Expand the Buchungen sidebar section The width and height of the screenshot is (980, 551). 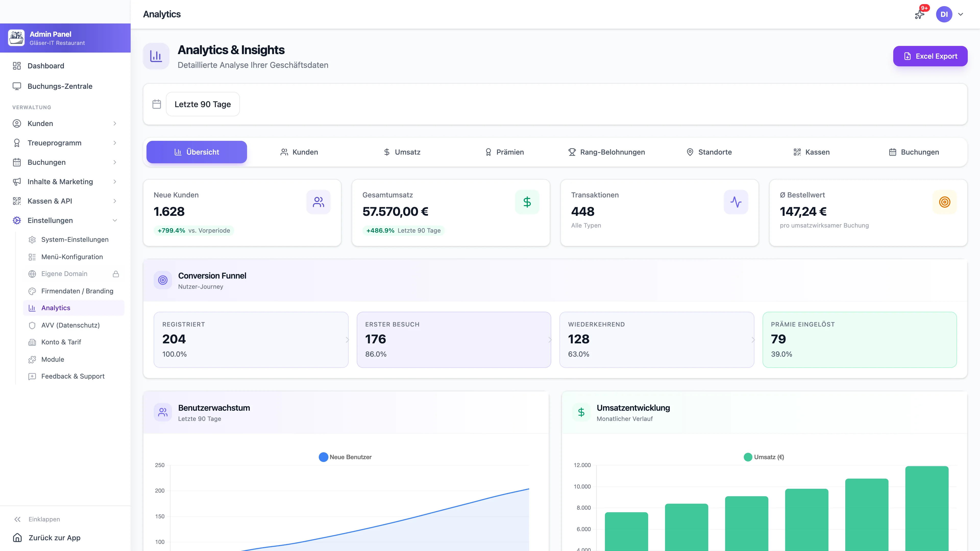[65, 162]
